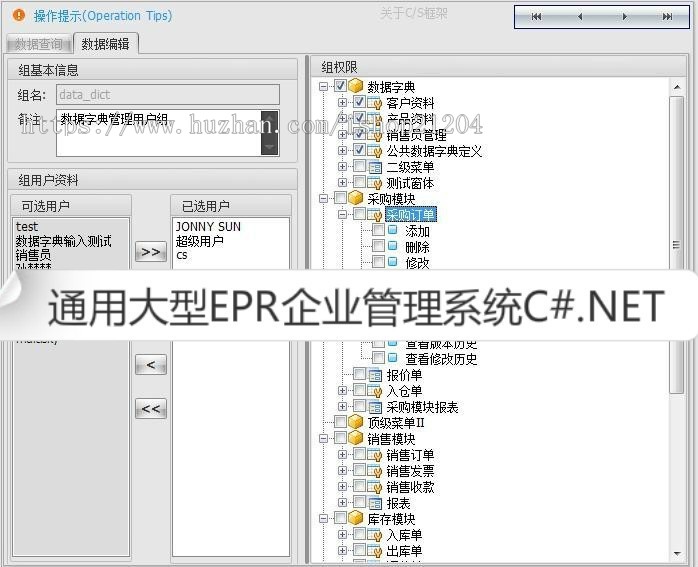Check the 采购模块 checkbox
This screenshot has height=567, width=698.
pos(340,198)
